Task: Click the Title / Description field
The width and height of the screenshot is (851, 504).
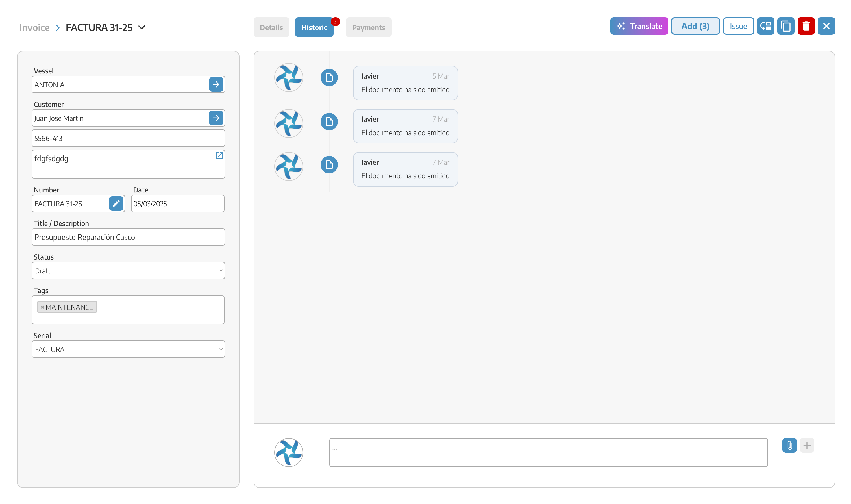Action: 128,237
